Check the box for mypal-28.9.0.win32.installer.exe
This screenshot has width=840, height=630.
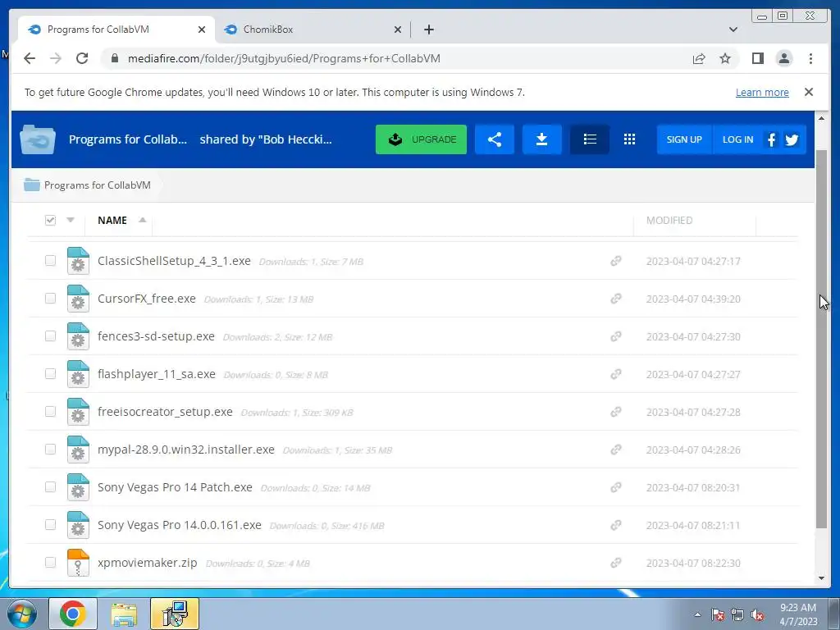tap(50, 449)
